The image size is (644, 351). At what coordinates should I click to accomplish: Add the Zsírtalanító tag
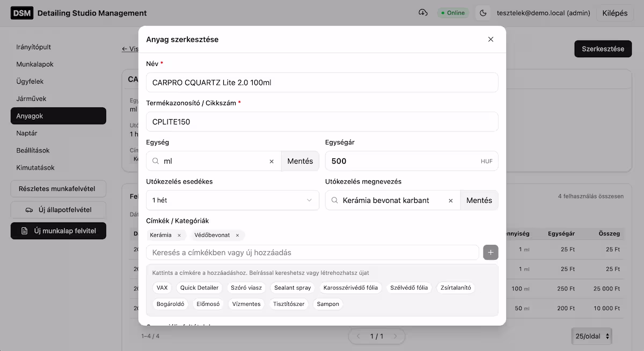point(456,288)
